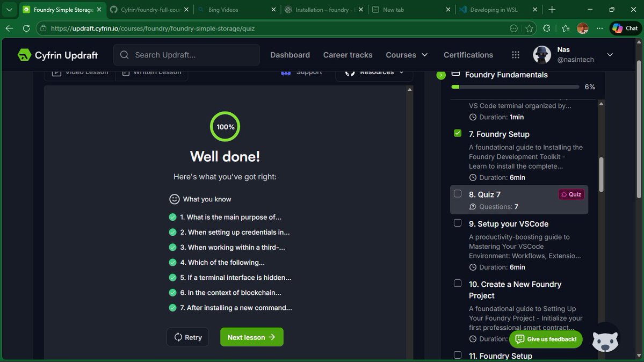644x362 pixels.
Task: Tick the 8. Quiz 7 checkbox
Action: coord(458,193)
